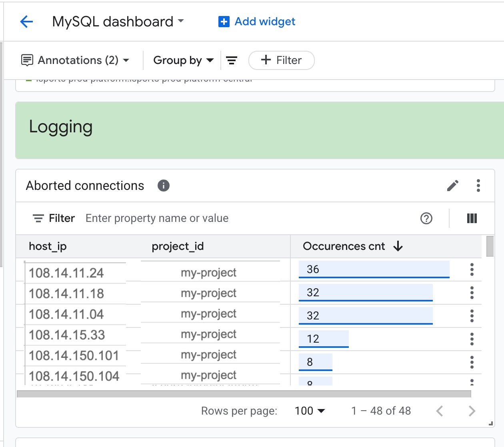This screenshot has height=447, width=504.
Task: Click the Aborted connections info icon
Action: [x=163, y=186]
